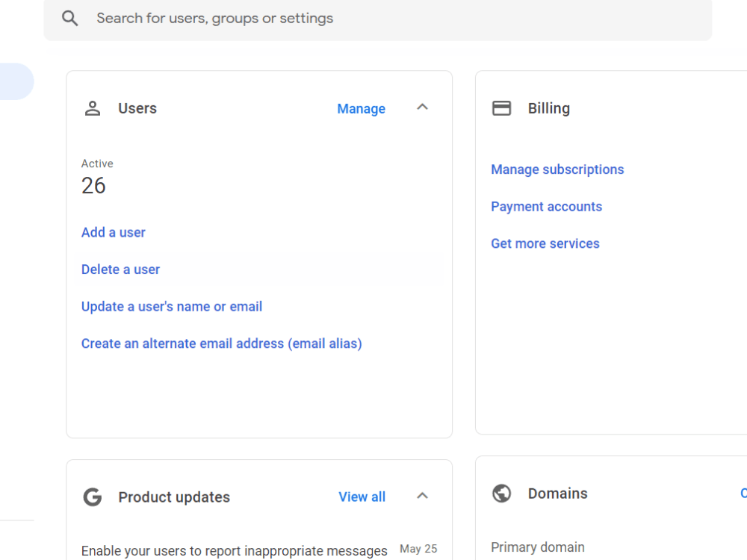Collapse the Users card

click(x=422, y=108)
